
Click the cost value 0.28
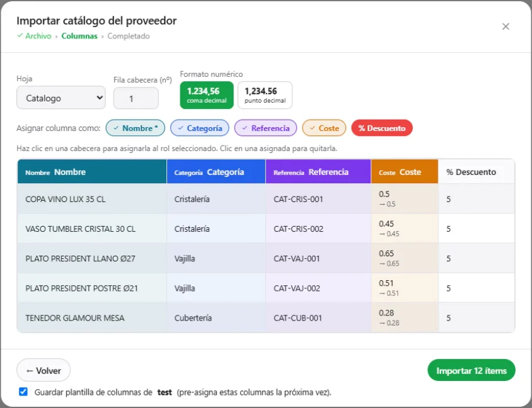click(x=386, y=313)
